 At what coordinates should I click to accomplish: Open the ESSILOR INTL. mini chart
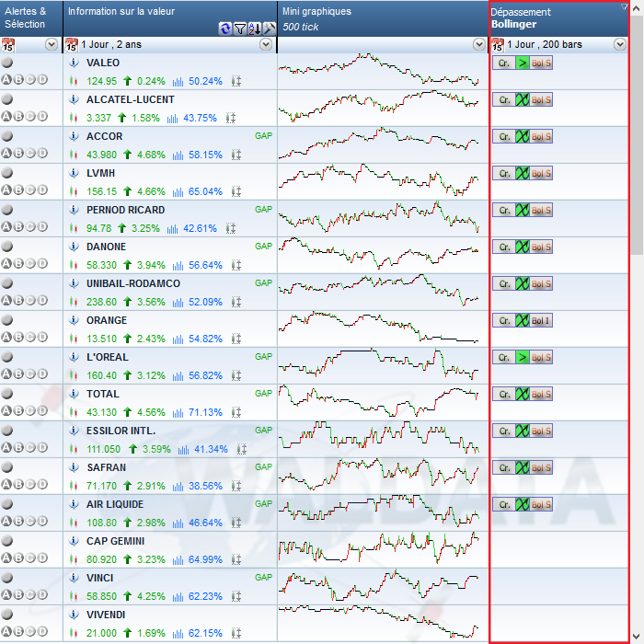pos(379,438)
